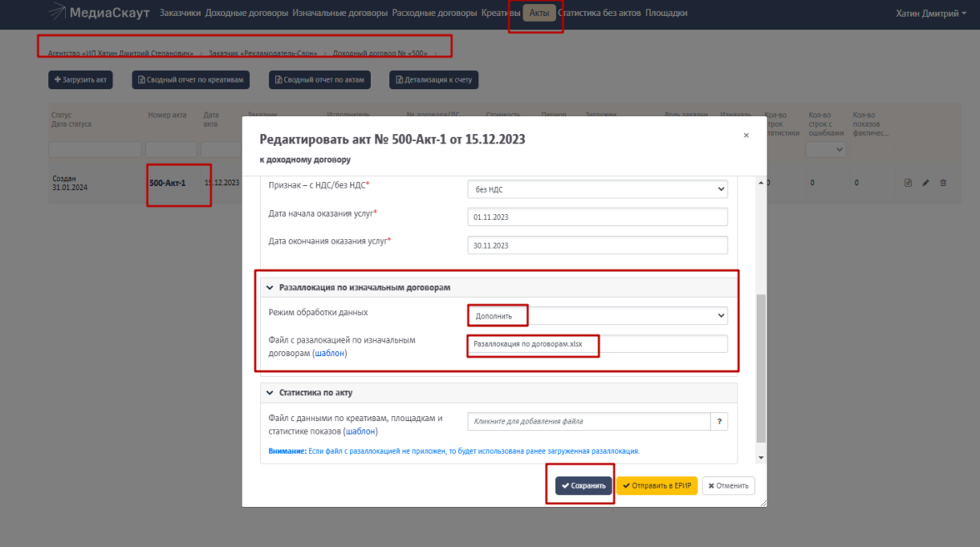
Task: Click the Разаллокация по договорам.xlsx file field
Action: 597,344
